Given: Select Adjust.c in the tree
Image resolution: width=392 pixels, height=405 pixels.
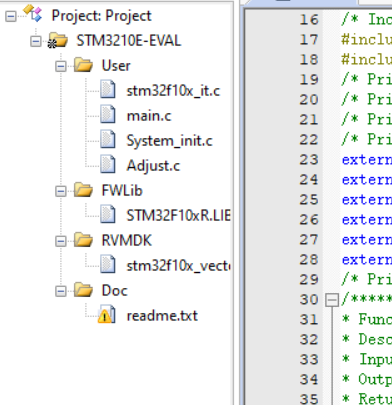Looking at the screenshot, I should (153, 166).
